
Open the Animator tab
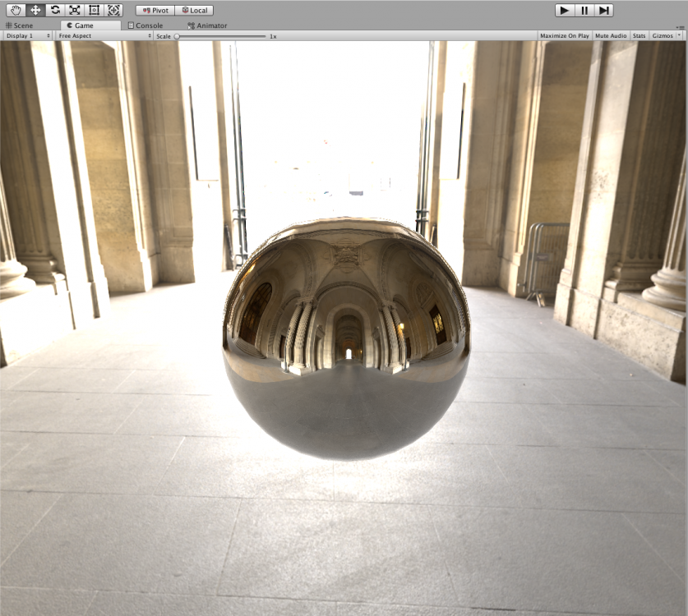point(207,25)
